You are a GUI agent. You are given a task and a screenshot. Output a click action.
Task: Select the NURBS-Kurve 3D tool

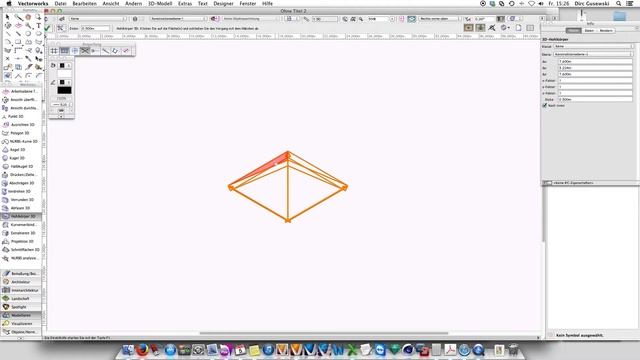pyautogui.click(x=21, y=141)
